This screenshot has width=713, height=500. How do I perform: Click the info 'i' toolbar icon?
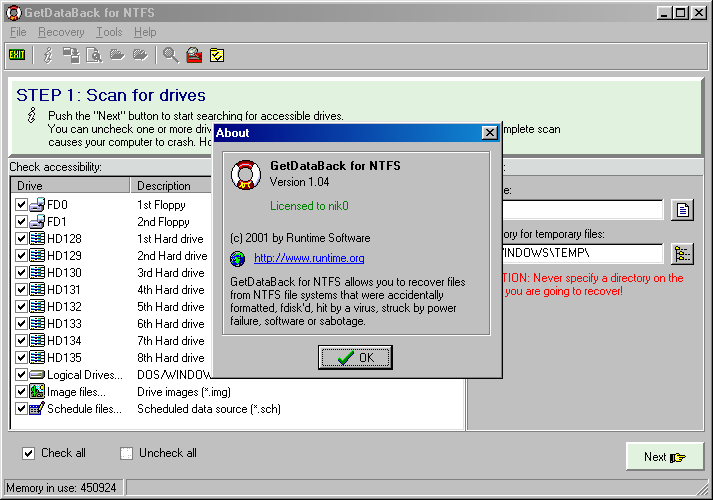tap(47, 55)
